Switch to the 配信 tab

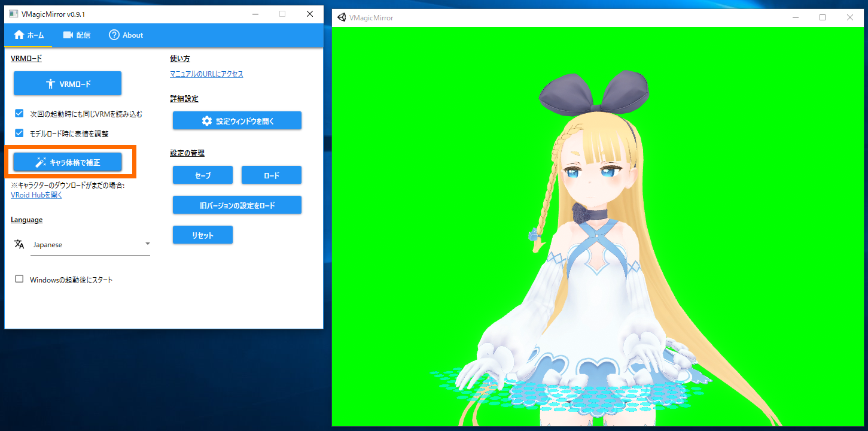pos(77,35)
